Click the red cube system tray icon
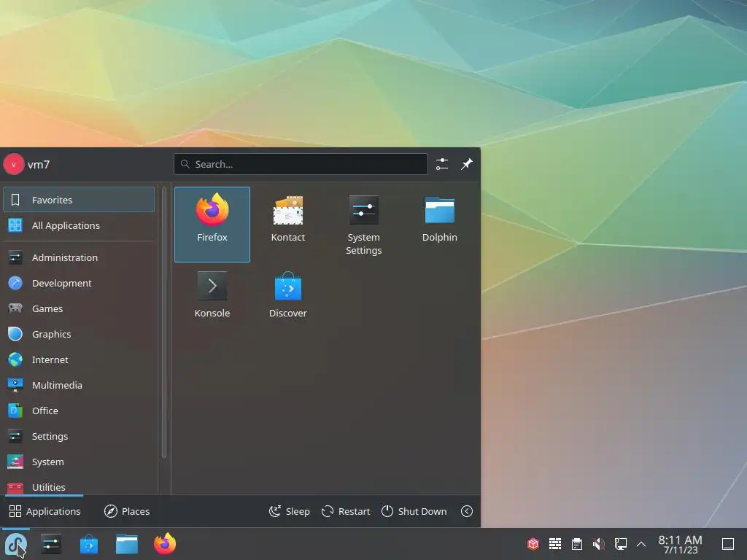747x560 pixels. (533, 543)
